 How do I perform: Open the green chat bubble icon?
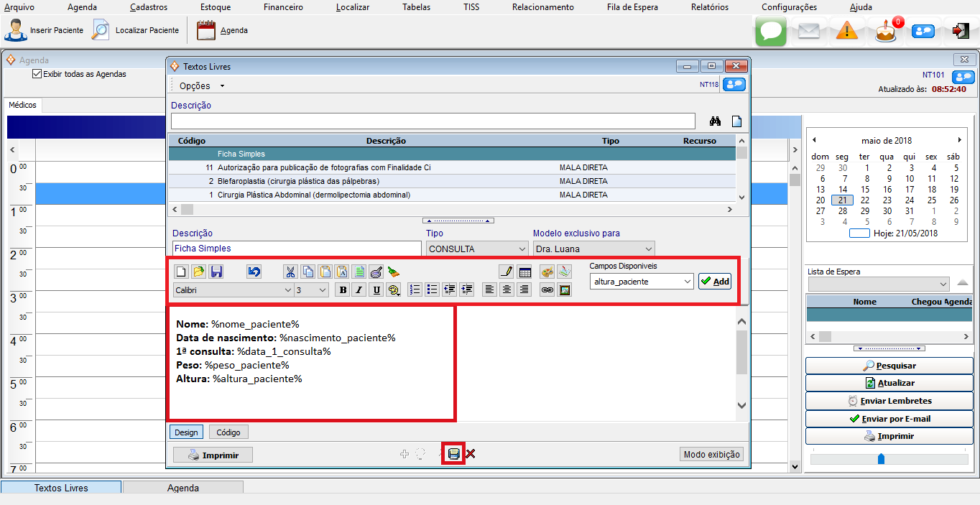coord(770,31)
